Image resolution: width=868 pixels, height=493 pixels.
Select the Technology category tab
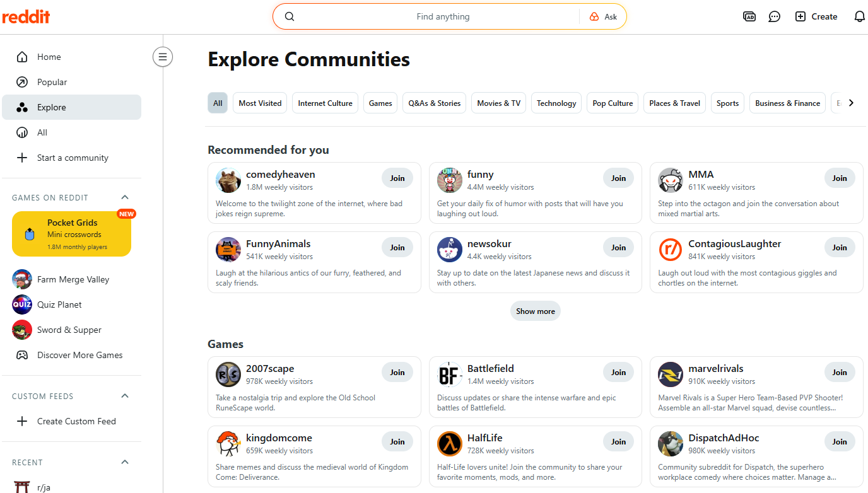coord(556,103)
